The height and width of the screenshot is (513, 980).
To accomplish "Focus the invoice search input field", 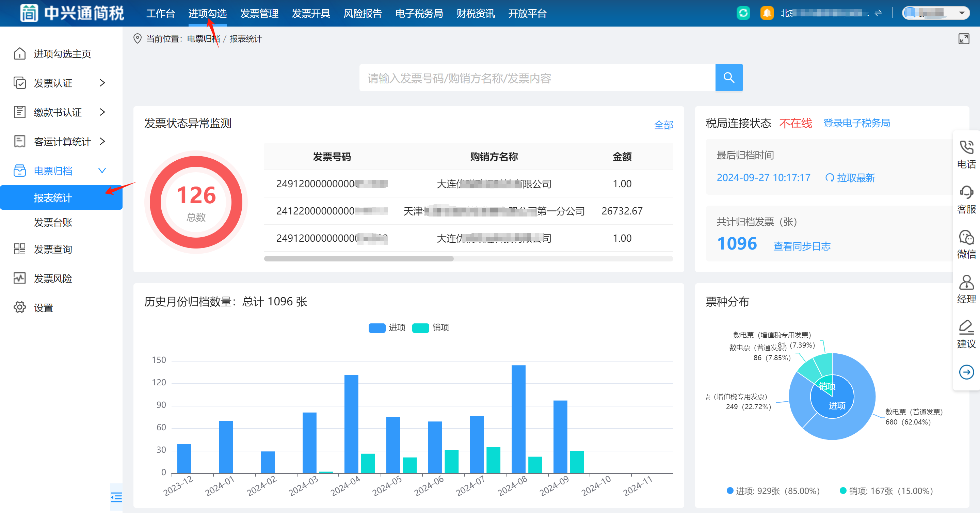I will (x=537, y=78).
